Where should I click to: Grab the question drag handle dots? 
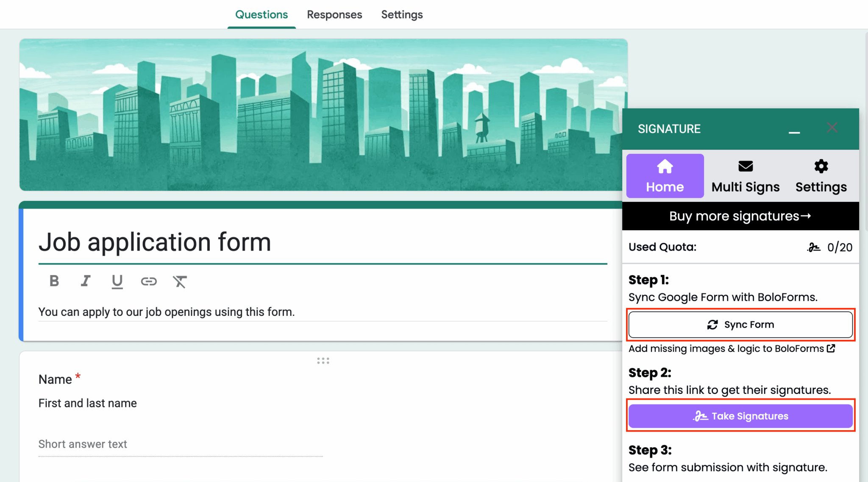tap(323, 360)
